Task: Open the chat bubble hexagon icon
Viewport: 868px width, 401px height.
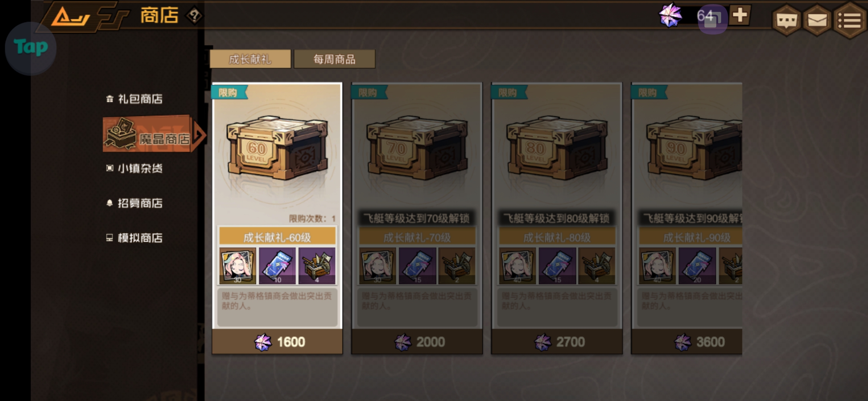Action: [786, 20]
